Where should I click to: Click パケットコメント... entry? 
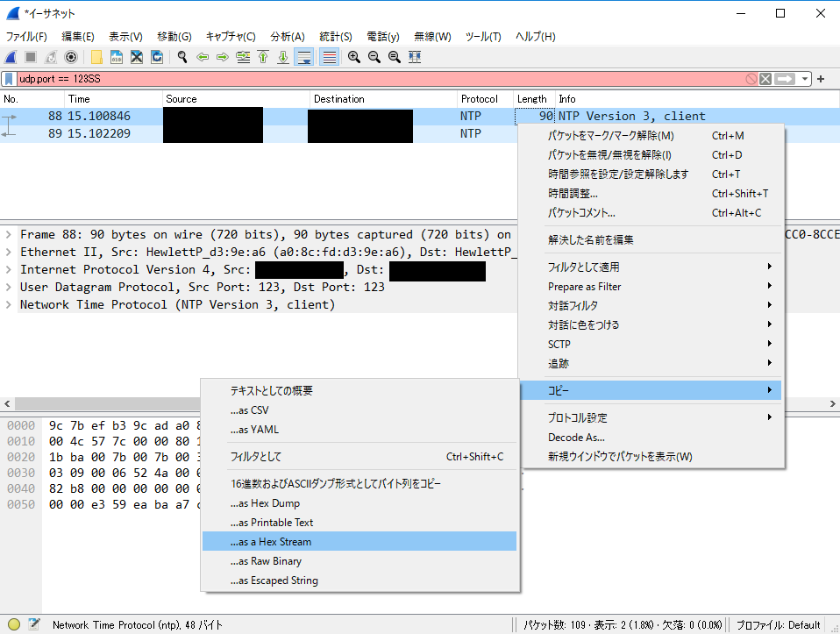[651, 213]
